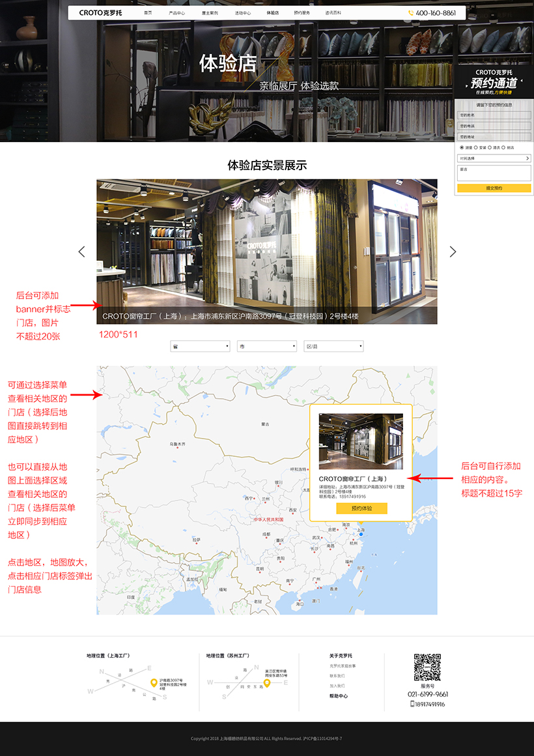Open 预约服务 in the navigation bar
Image resolution: width=534 pixels, height=756 pixels.
pyautogui.click(x=302, y=13)
